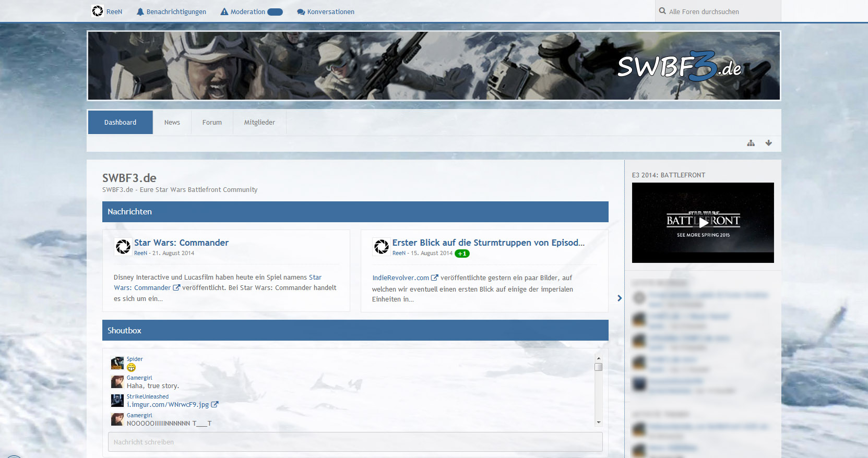Screen dimensions: 868x458
Task: Show next news with right chevron arrow
Action: pos(620,298)
